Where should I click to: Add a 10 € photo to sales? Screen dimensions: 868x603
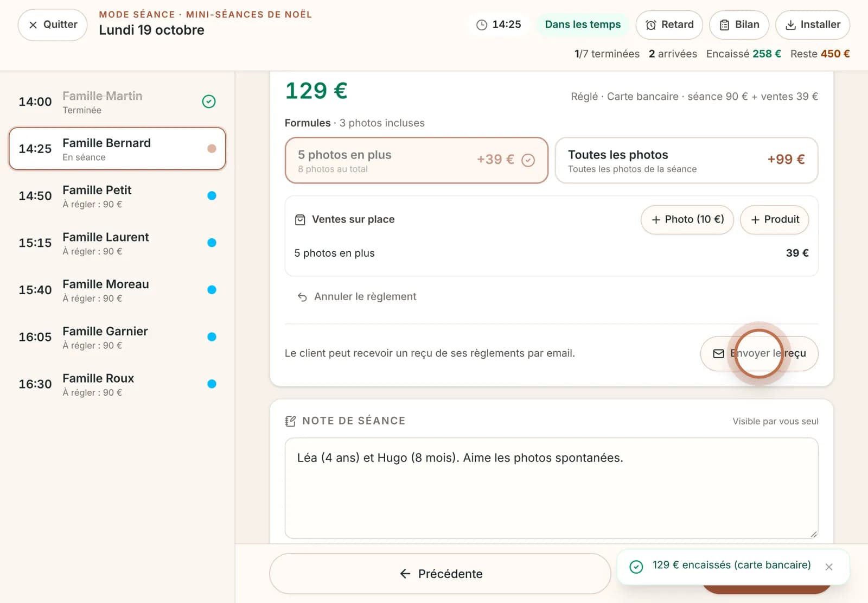tap(687, 220)
